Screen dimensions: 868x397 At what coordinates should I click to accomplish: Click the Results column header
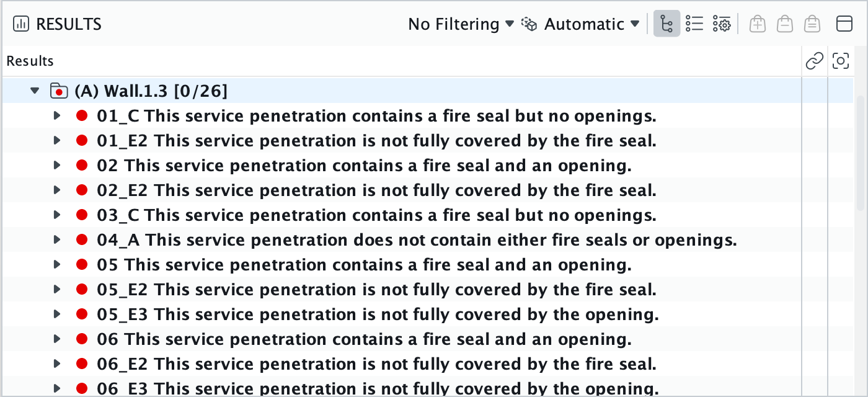pos(30,61)
